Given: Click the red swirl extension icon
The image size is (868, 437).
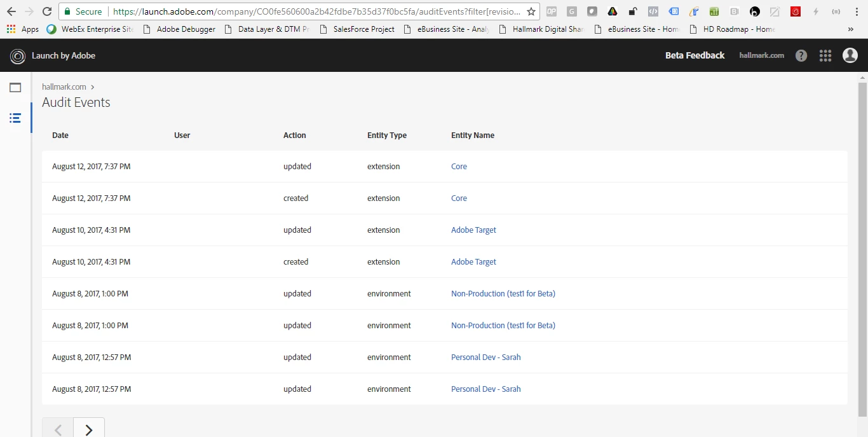Looking at the screenshot, I should coord(796,11).
